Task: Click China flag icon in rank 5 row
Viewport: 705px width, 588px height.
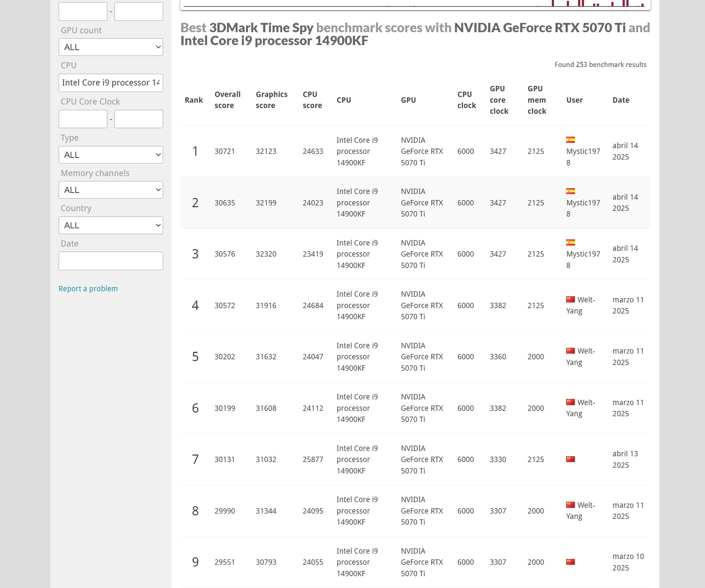Action: pyautogui.click(x=571, y=351)
